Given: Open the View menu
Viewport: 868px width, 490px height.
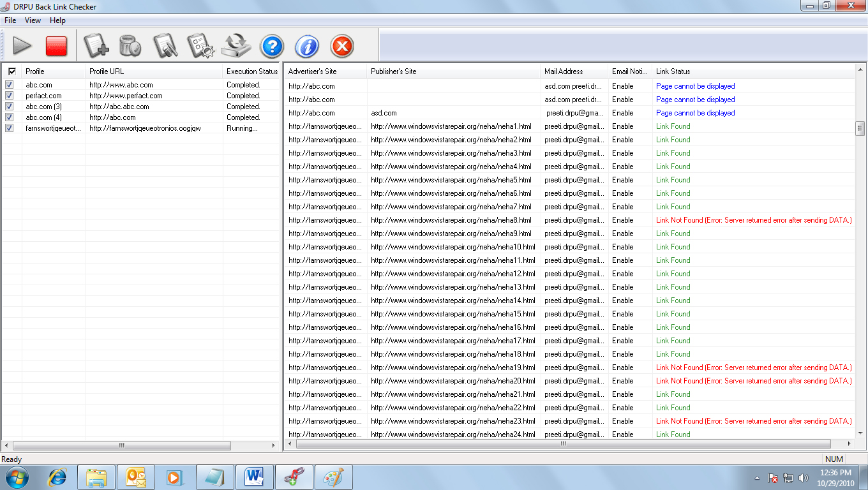Looking at the screenshot, I should point(33,20).
